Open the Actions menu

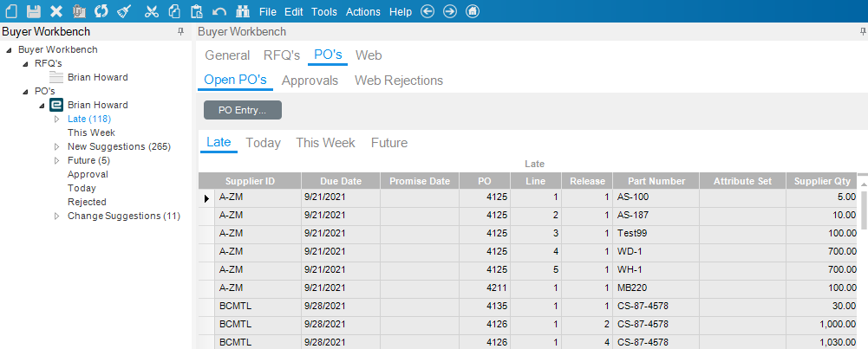363,11
